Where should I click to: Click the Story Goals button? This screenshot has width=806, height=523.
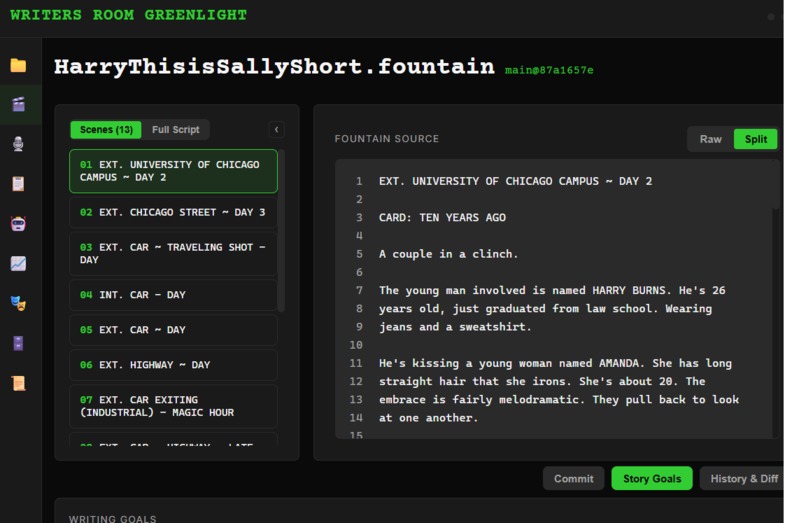[652, 478]
